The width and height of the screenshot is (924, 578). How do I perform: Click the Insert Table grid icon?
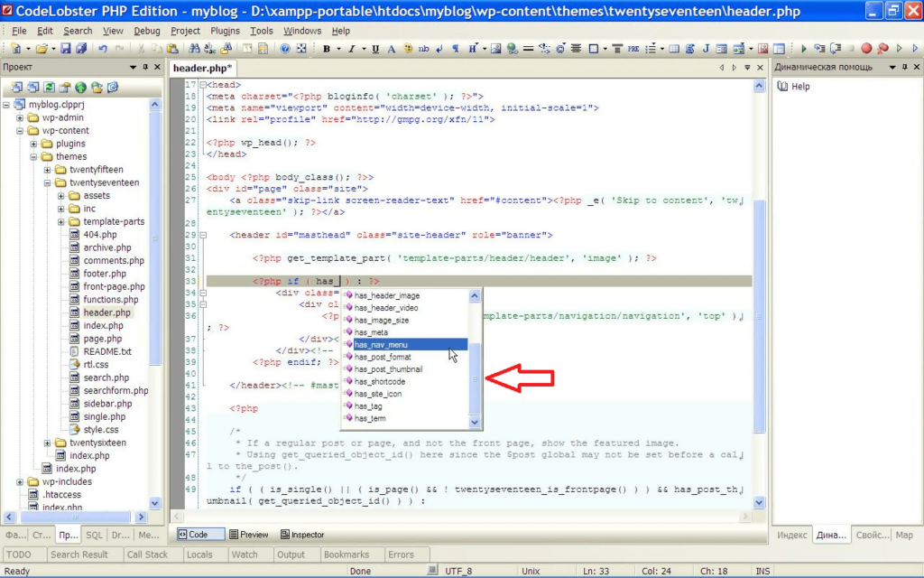(x=674, y=49)
